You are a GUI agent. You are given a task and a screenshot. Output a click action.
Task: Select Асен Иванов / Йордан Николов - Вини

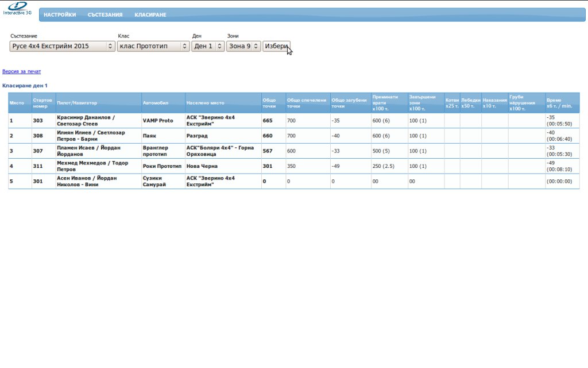[x=99, y=181]
